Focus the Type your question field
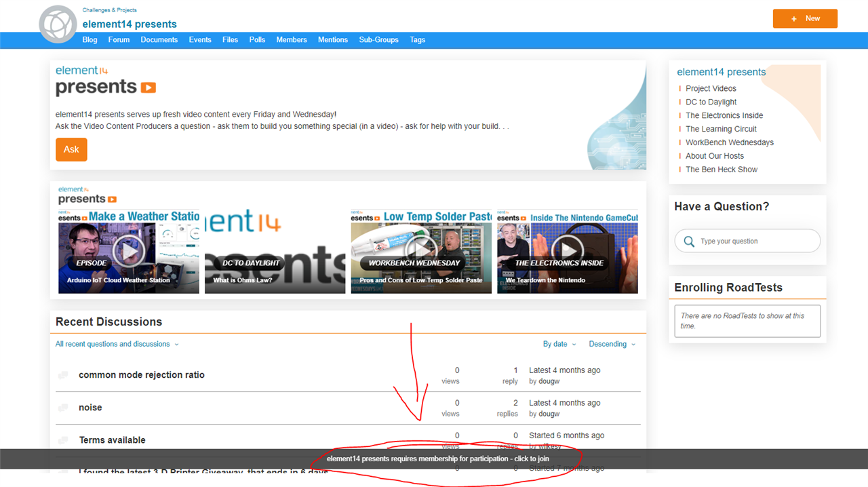 [x=747, y=241]
